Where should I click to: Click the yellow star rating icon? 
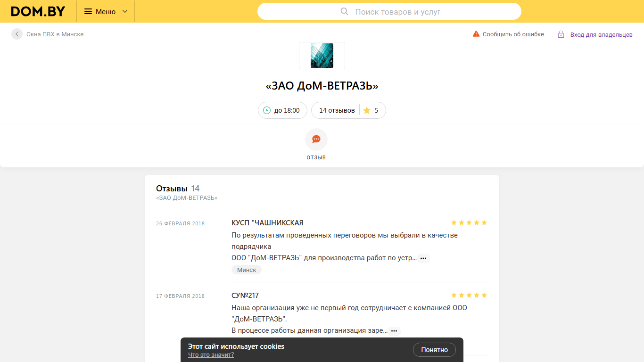(x=366, y=110)
